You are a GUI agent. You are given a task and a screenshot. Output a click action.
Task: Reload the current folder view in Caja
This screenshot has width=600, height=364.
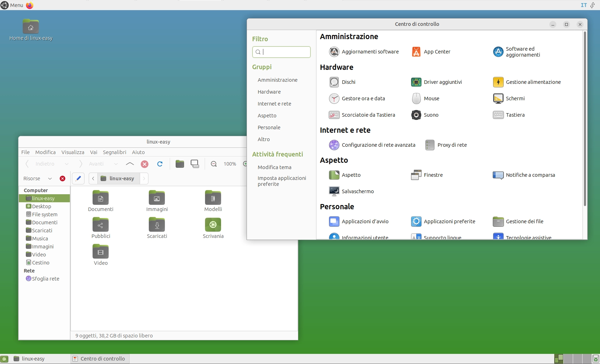click(x=160, y=164)
